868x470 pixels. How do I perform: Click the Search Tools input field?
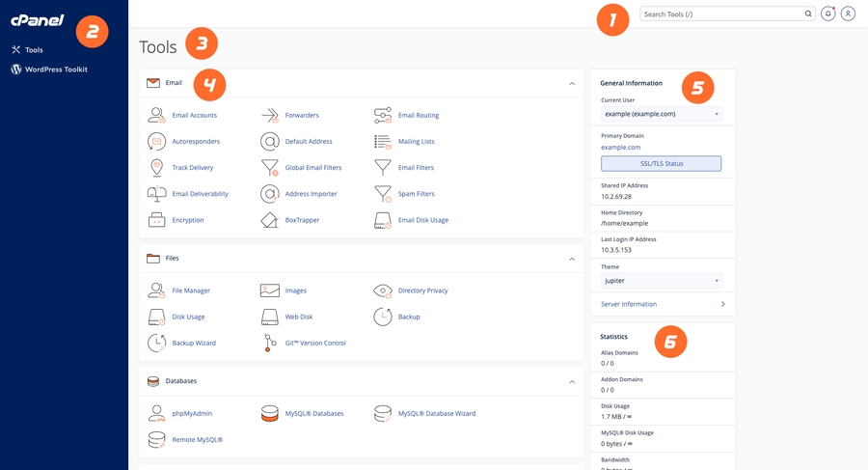coord(721,14)
